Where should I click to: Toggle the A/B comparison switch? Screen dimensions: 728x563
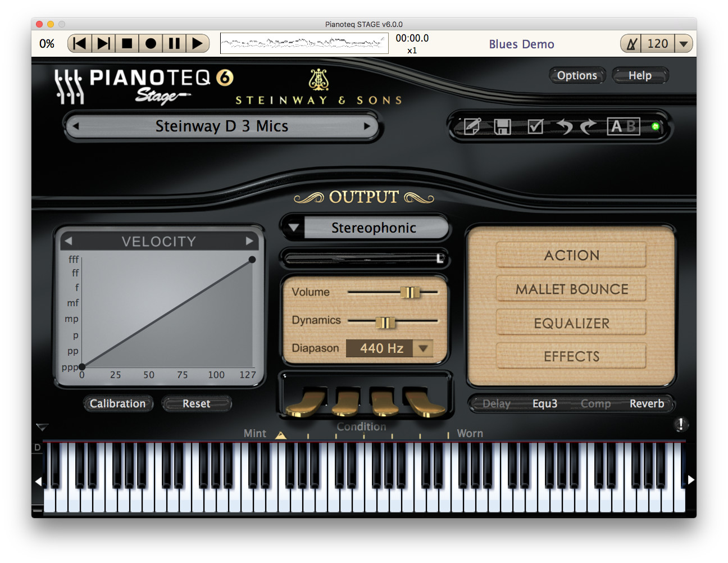coord(623,126)
